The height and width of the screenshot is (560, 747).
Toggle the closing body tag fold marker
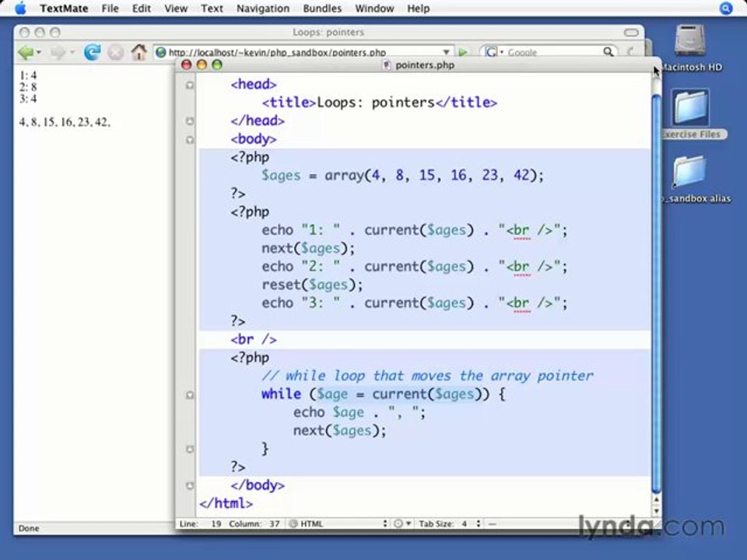pyautogui.click(x=190, y=485)
